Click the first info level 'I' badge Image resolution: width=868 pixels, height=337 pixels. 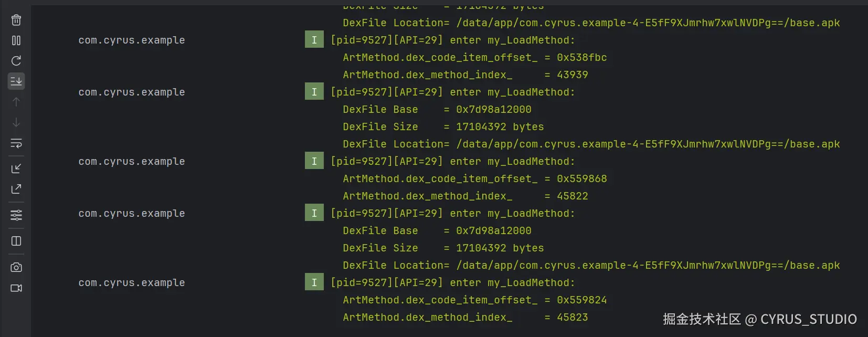(x=314, y=40)
